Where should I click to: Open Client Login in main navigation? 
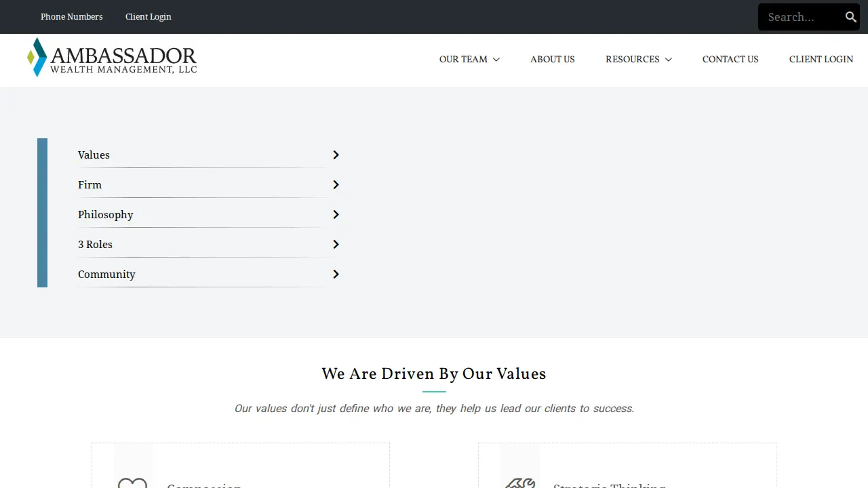821,60
